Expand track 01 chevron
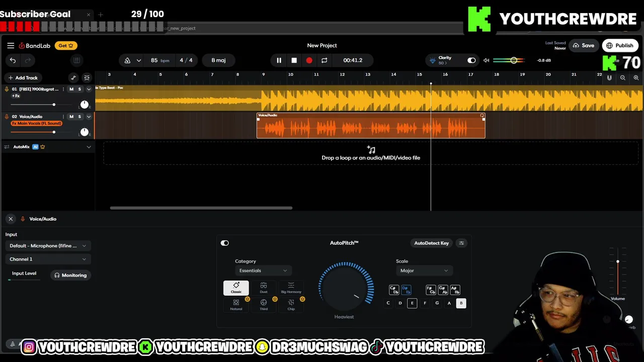 pos(89,89)
